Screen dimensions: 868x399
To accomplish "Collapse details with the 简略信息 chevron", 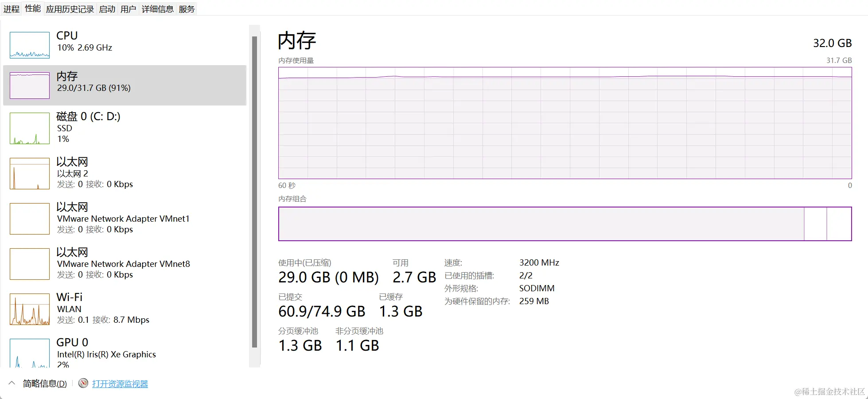I will (x=12, y=383).
